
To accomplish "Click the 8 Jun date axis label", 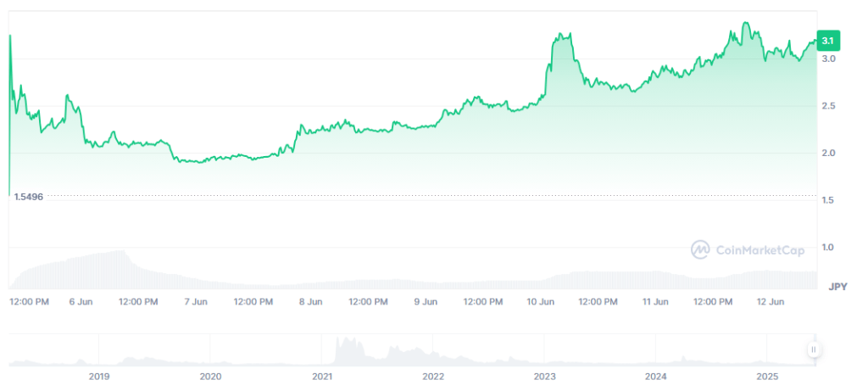I will pyautogui.click(x=310, y=301).
